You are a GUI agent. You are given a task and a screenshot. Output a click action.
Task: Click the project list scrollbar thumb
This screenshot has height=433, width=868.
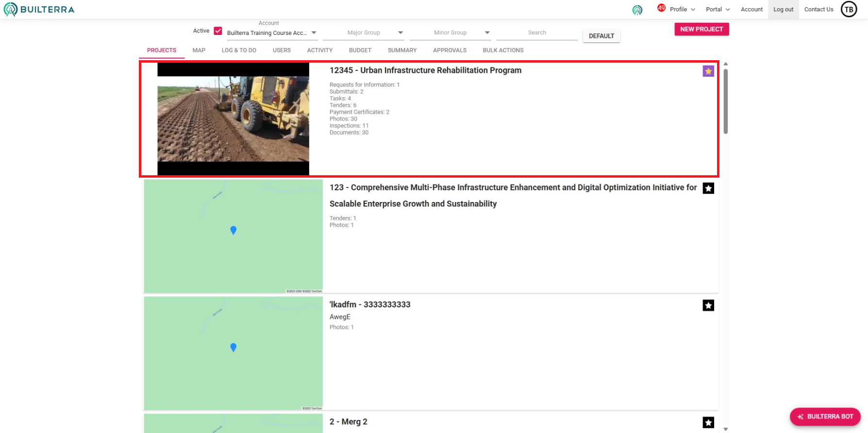[x=725, y=101]
